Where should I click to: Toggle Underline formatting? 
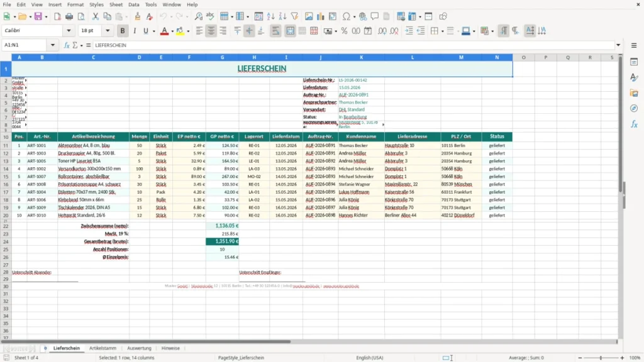pyautogui.click(x=145, y=31)
